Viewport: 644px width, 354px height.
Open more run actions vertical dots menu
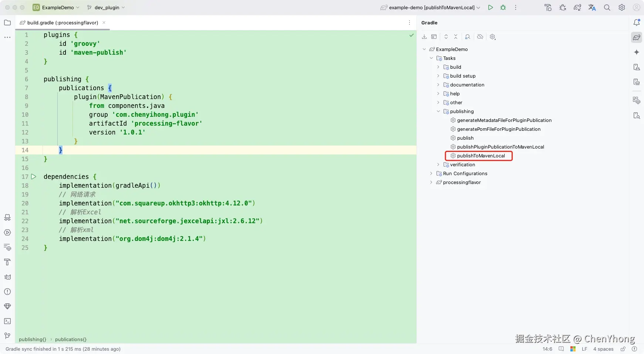click(x=516, y=7)
